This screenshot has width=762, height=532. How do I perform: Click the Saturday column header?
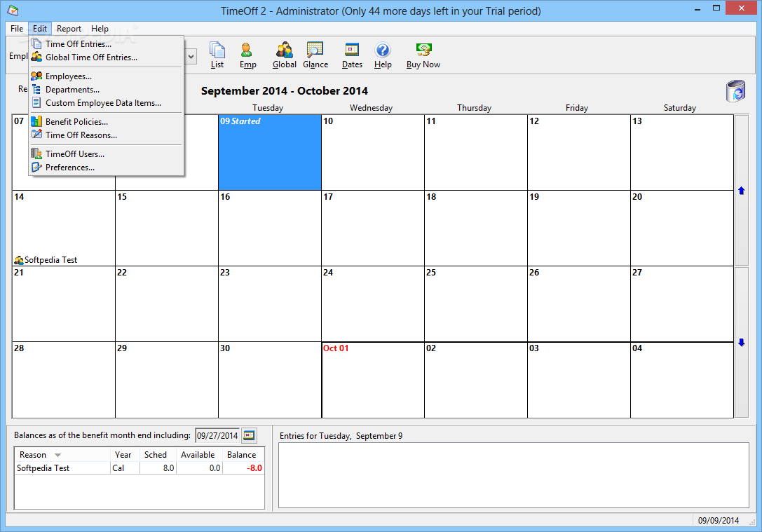coord(679,108)
